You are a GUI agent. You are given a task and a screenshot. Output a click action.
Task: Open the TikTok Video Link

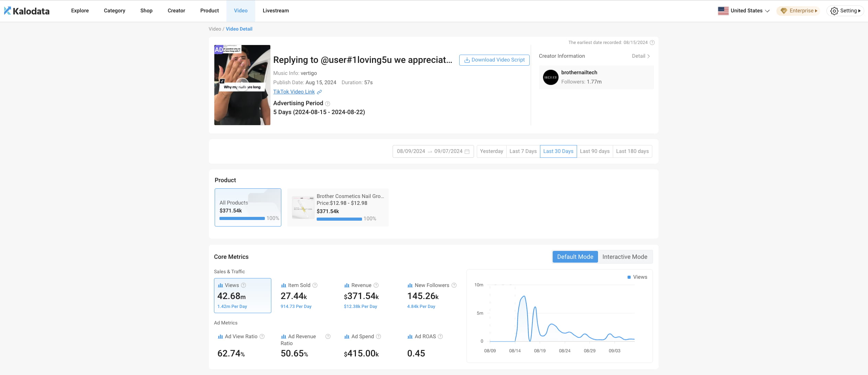[294, 92]
